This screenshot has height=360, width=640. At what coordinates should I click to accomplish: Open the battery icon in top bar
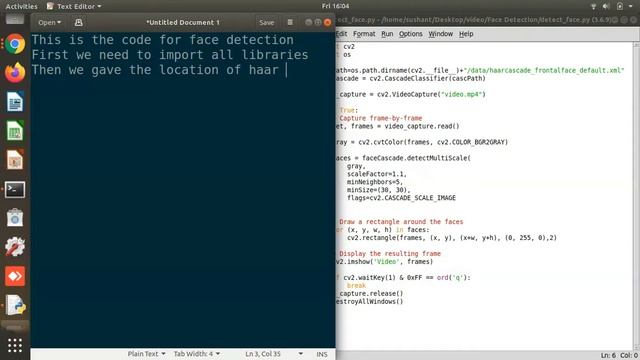[620, 6]
